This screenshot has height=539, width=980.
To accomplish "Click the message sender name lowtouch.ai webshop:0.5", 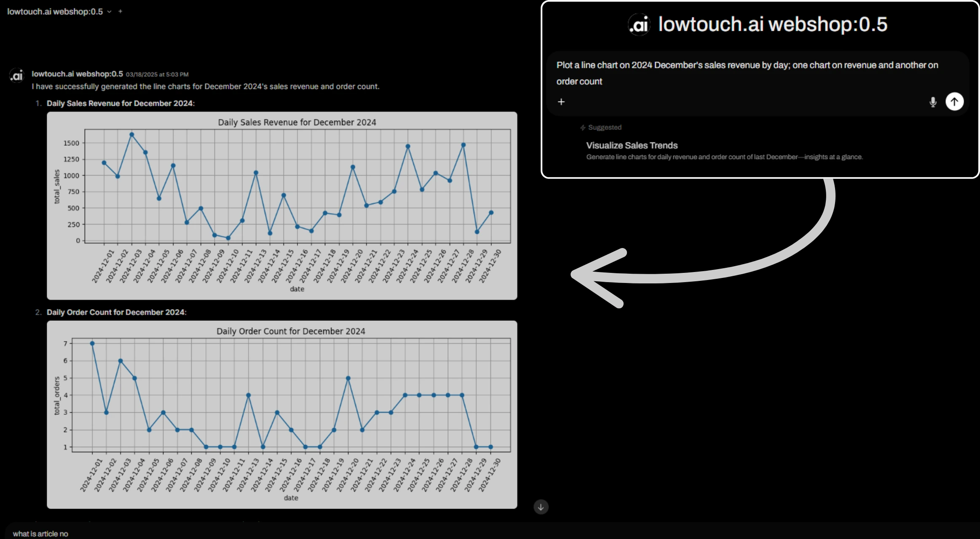I will coord(78,74).
